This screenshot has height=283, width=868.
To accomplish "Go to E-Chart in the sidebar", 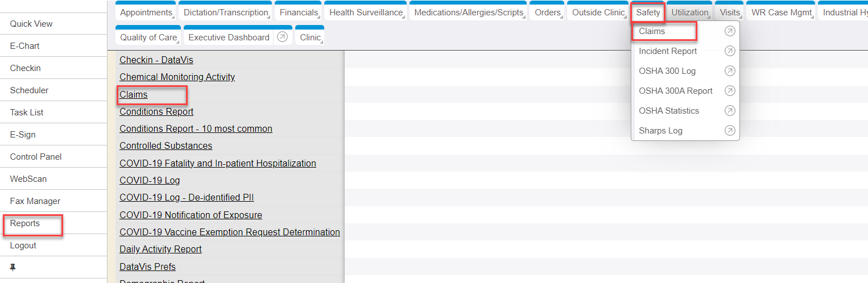I will pos(25,46).
